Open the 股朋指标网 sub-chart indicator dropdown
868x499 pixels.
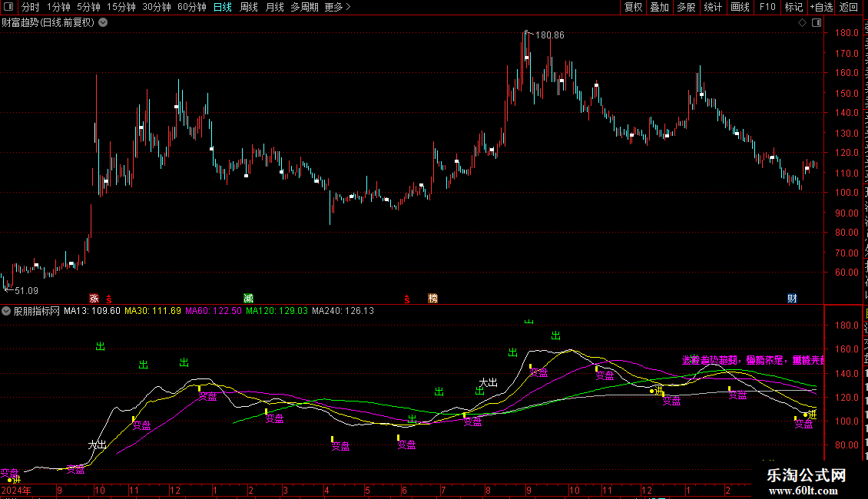pyautogui.click(x=6, y=311)
